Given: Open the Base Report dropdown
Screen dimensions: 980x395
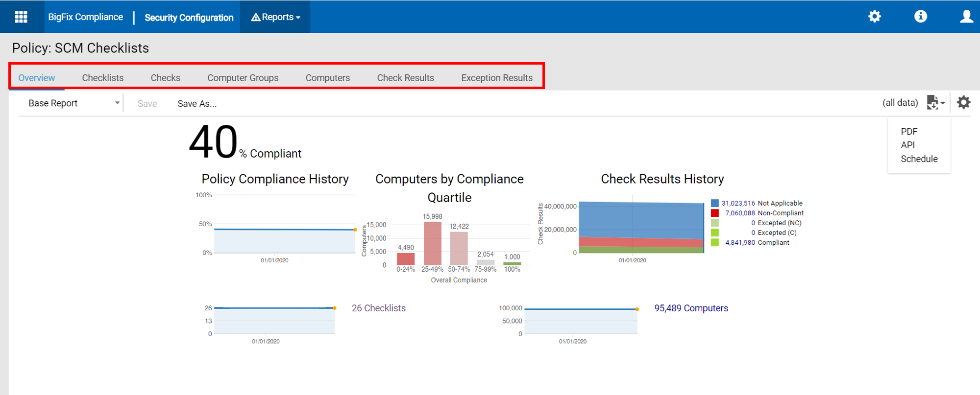Looking at the screenshot, I should coord(73,103).
